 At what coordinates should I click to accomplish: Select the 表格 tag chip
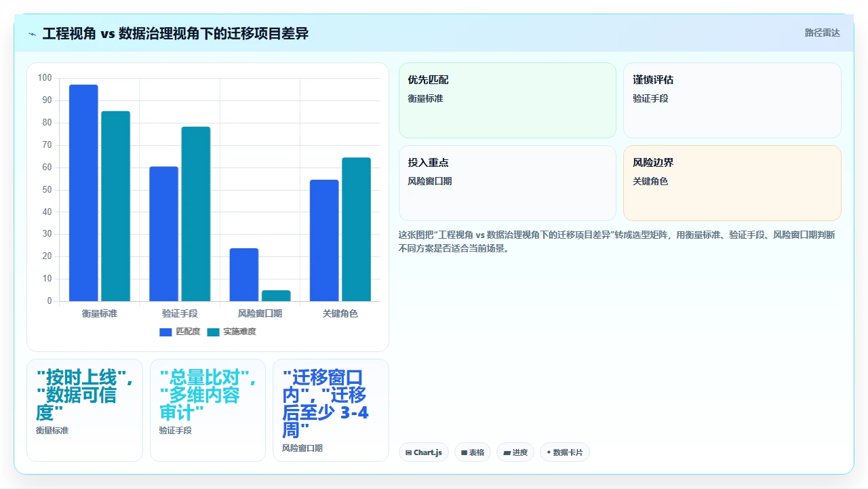(473, 452)
